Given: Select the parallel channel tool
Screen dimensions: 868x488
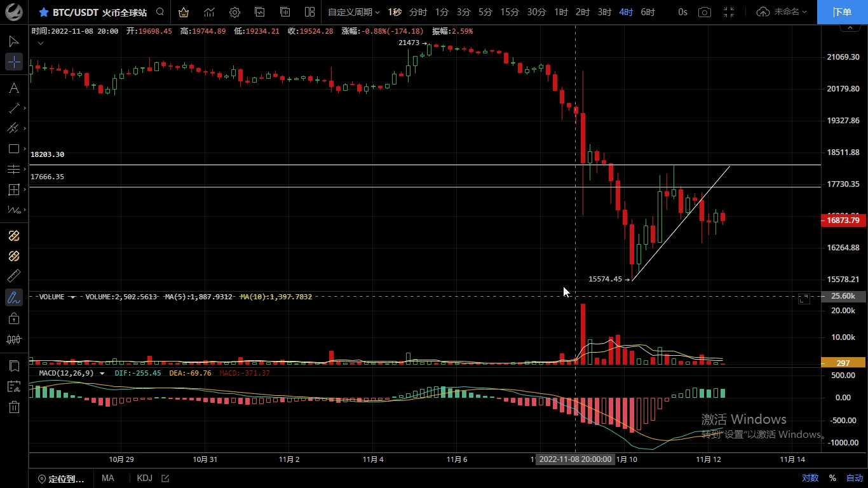Looking at the screenshot, I should tap(14, 128).
